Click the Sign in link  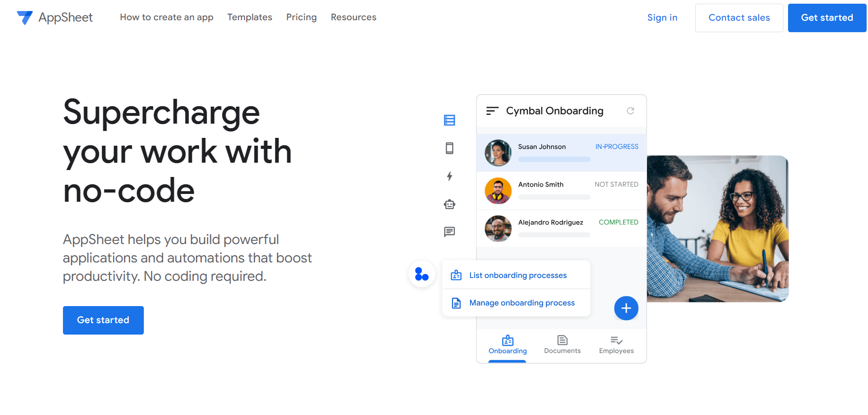pyautogui.click(x=662, y=17)
